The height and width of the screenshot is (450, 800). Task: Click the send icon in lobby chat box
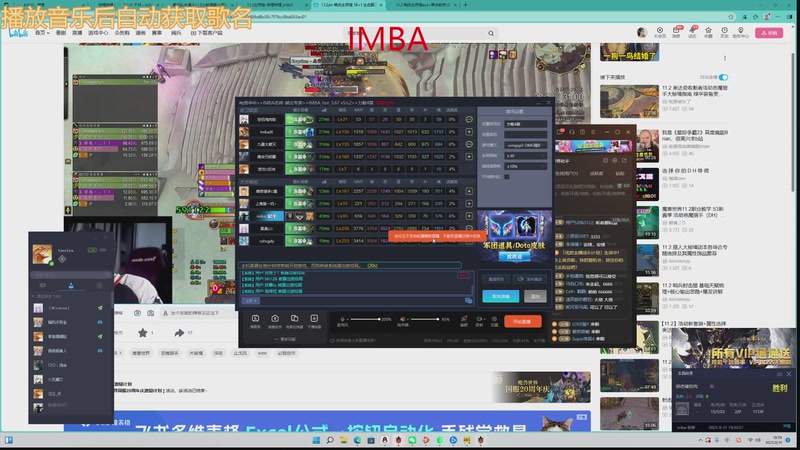[468, 301]
